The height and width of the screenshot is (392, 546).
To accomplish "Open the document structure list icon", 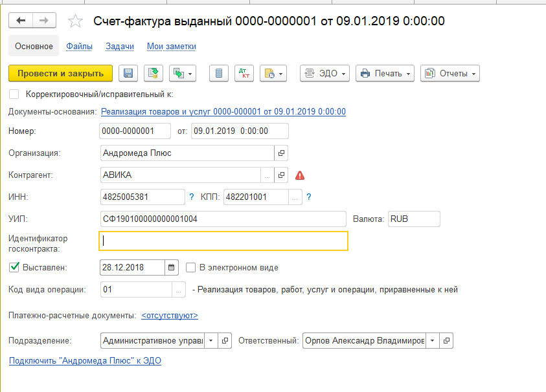I will pos(219,73).
